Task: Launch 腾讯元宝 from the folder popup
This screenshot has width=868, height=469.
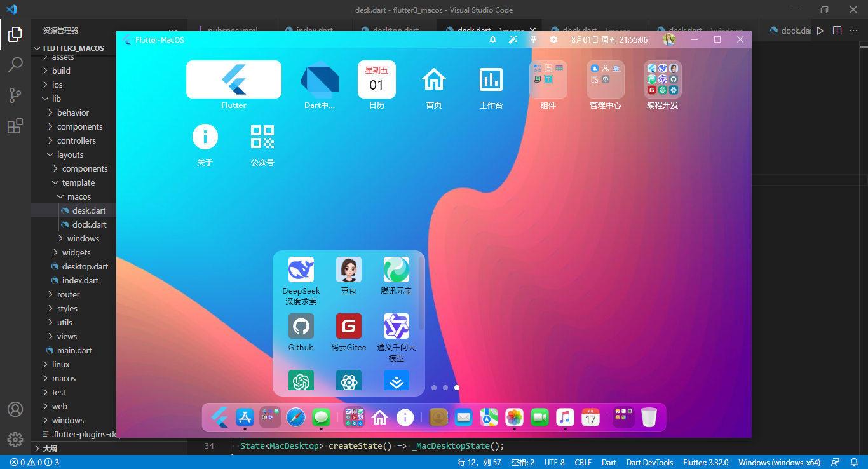Action: click(x=397, y=269)
